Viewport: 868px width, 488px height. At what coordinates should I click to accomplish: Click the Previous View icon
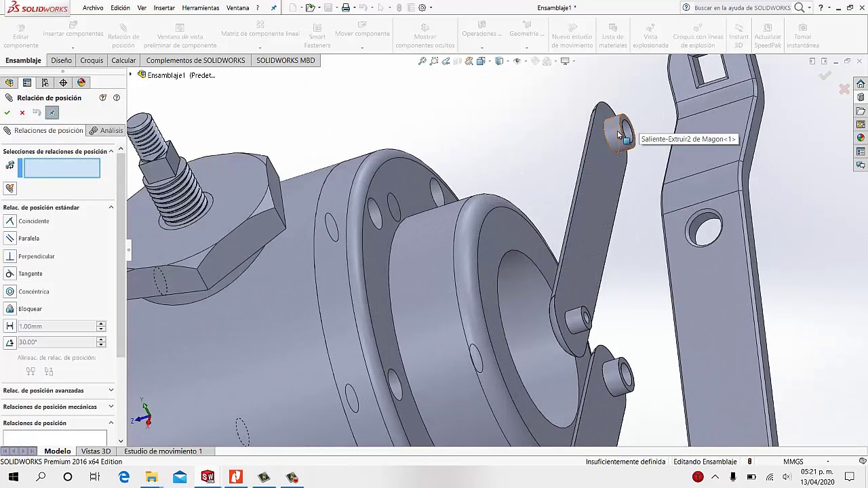(446, 61)
